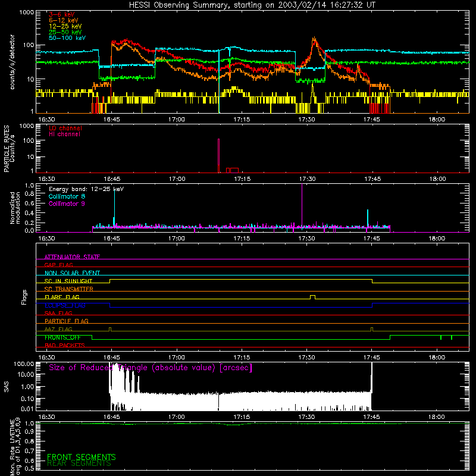The height and width of the screenshot is (476, 476).
Task: Click the 17:00 tick label under count rates plot
Action: pyautogui.click(x=177, y=120)
